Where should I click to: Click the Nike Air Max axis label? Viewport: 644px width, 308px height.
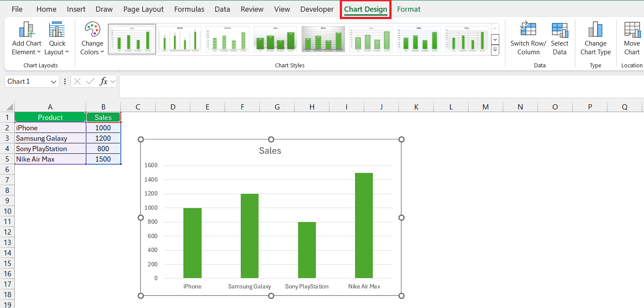(364, 286)
